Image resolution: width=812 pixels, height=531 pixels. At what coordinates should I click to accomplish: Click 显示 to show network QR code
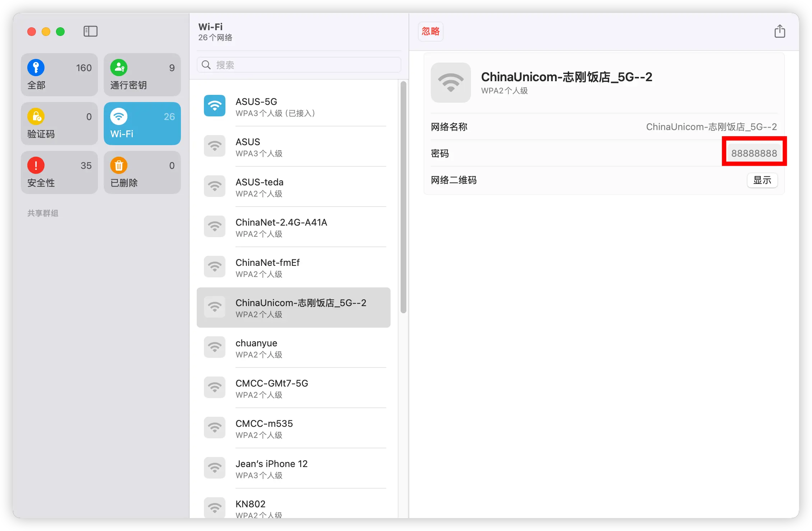tap(762, 180)
